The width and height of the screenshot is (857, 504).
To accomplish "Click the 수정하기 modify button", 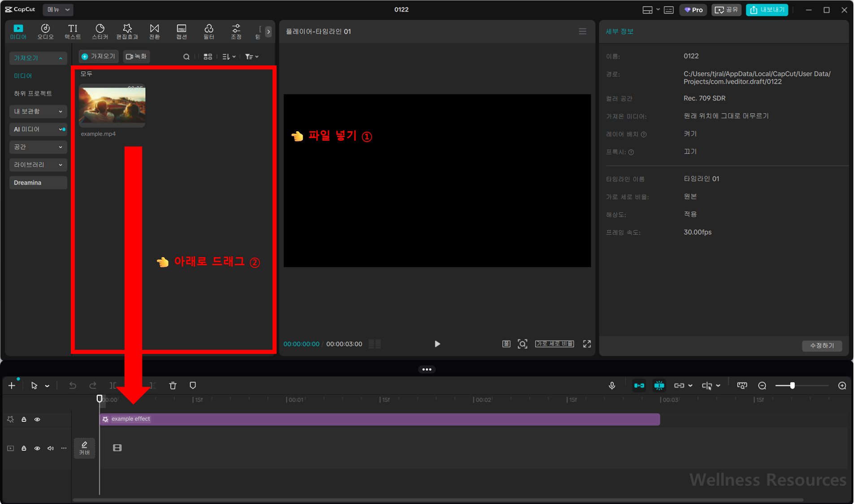I will point(822,345).
